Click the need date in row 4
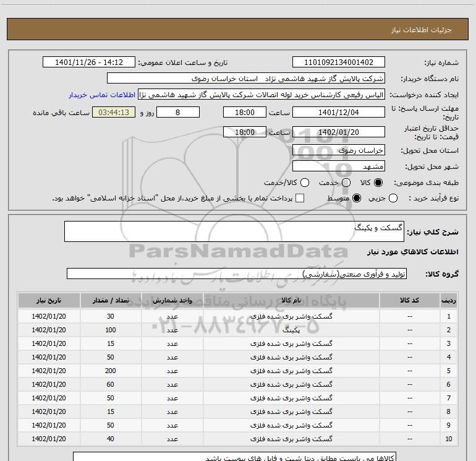This screenshot has height=461, width=476. [x=49, y=357]
